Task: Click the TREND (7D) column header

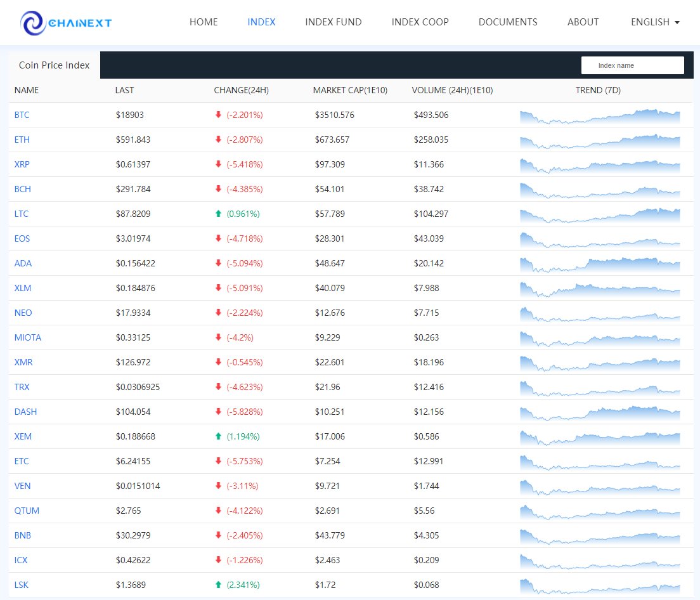Action: [598, 90]
